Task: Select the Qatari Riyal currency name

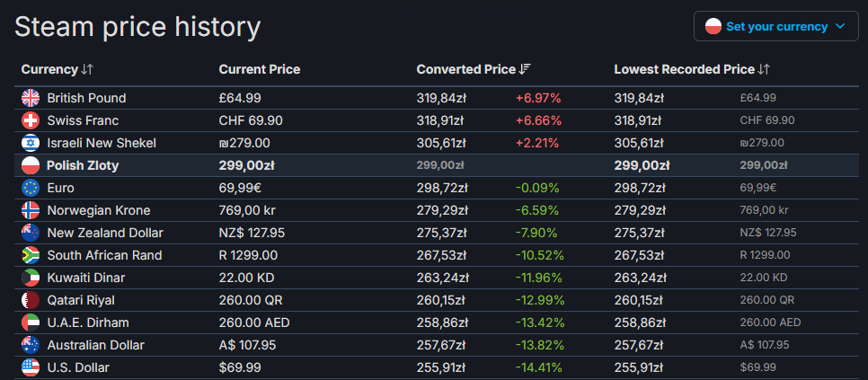Action: click(81, 300)
